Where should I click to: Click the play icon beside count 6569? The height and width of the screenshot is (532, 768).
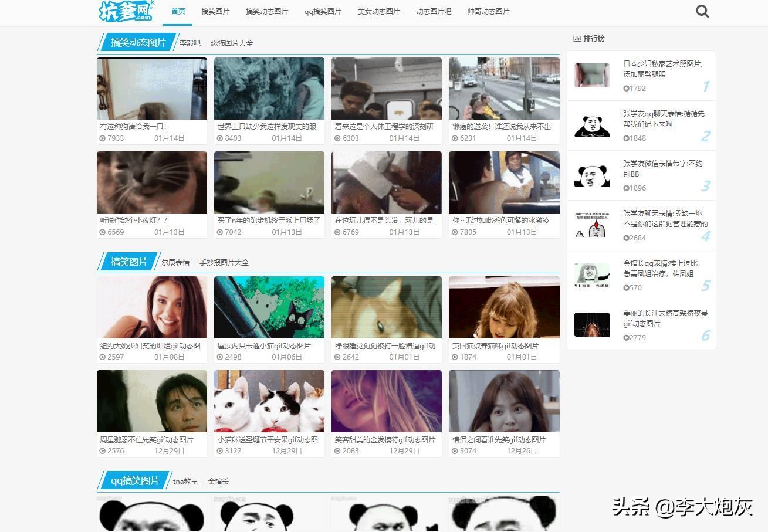click(x=103, y=232)
